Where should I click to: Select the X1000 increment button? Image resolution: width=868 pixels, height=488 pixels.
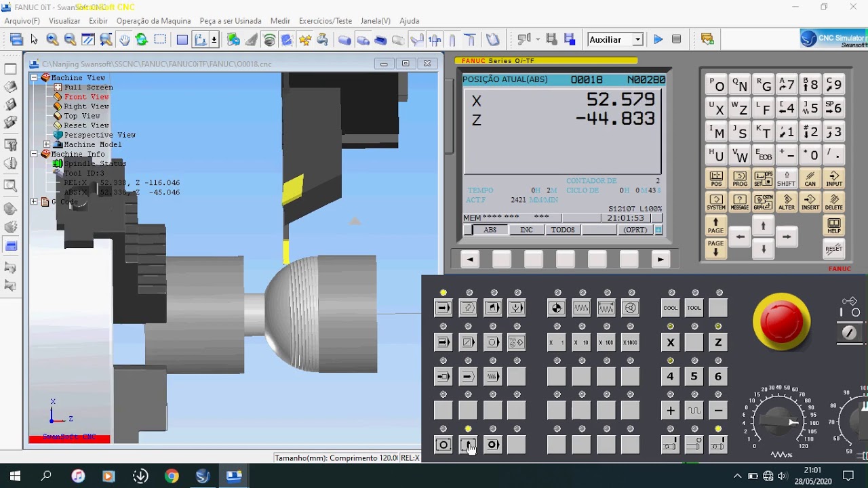point(630,342)
